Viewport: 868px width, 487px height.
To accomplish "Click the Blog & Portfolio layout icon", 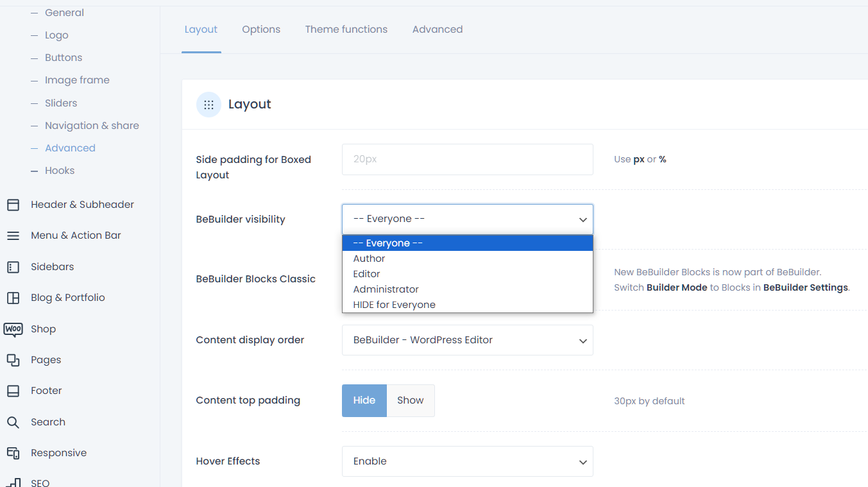I will pos(13,298).
